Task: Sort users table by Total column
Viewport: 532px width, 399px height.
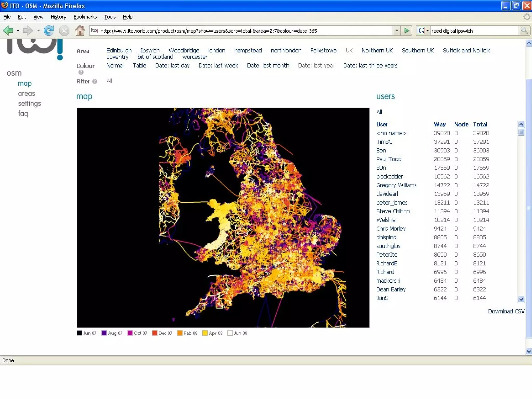Action: pos(480,124)
